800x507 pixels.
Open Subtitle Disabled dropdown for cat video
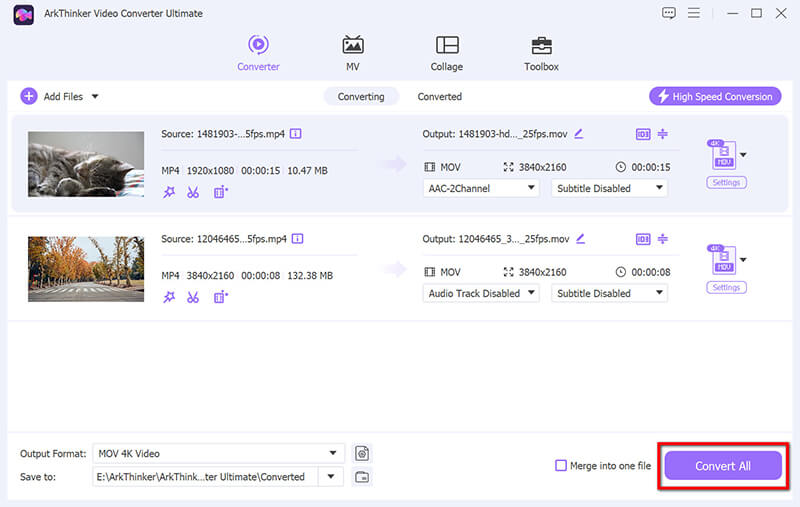[609, 188]
